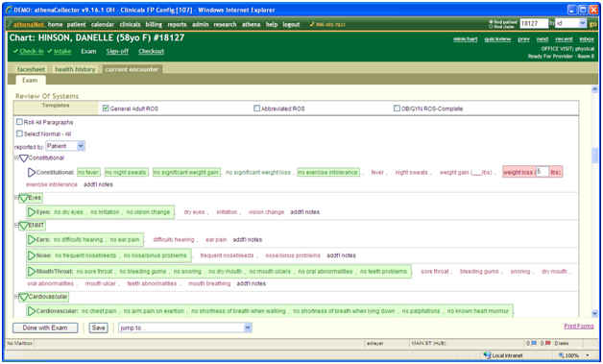Click the Nose paragraph play arrow
Screen dimensions: 603x364
[x=32, y=255]
